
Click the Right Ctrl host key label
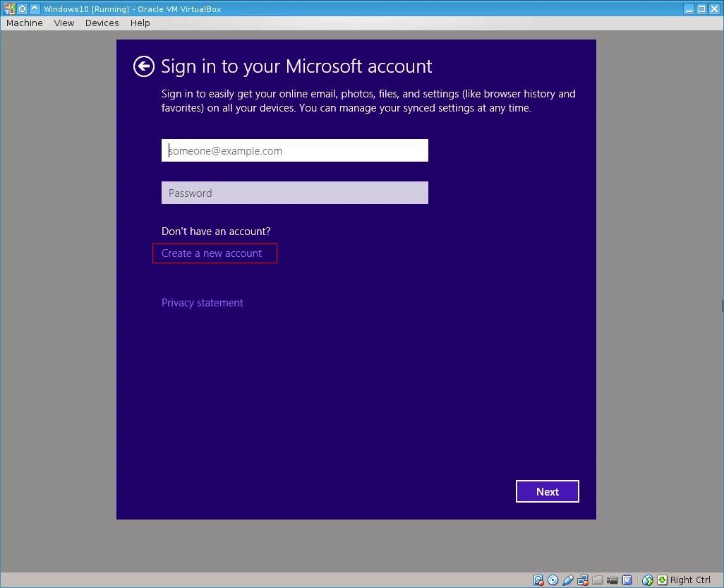tap(690, 580)
